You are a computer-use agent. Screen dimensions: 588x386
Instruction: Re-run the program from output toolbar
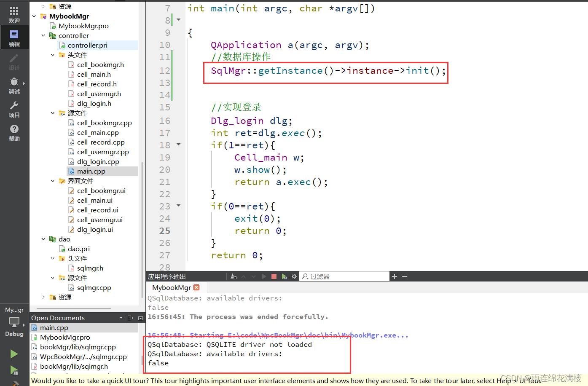pyautogui.click(x=264, y=276)
